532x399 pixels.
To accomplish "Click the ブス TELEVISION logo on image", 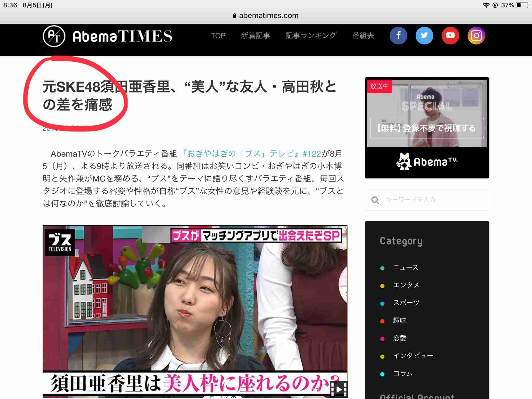I will [60, 242].
